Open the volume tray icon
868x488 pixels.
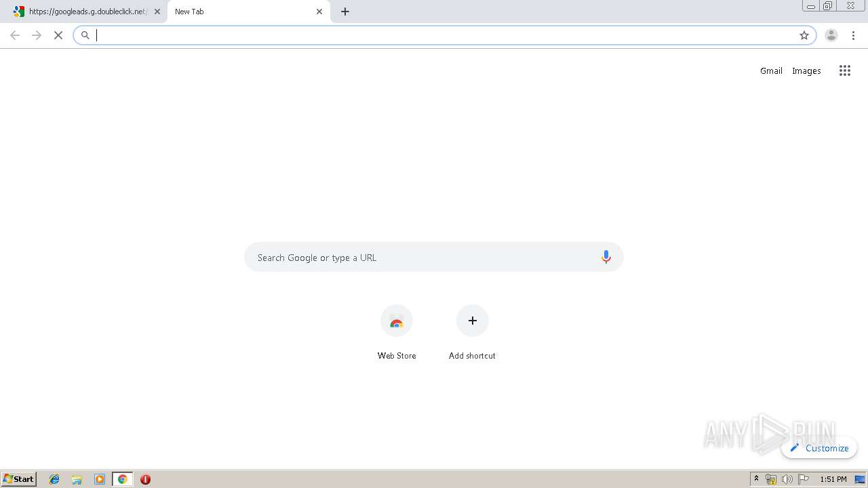click(x=787, y=479)
